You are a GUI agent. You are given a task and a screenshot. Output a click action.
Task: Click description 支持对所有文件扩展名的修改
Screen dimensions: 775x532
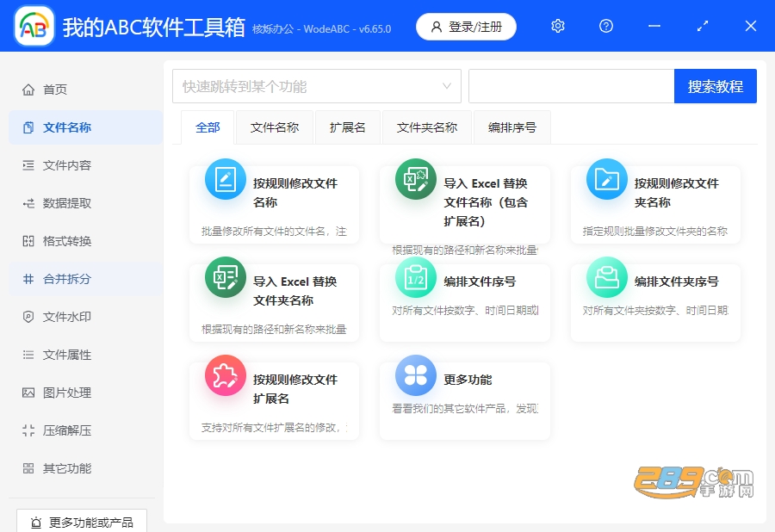[274, 428]
